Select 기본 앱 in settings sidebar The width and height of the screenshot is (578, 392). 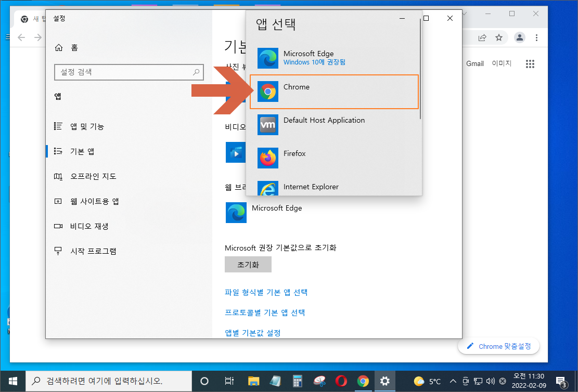74,151
